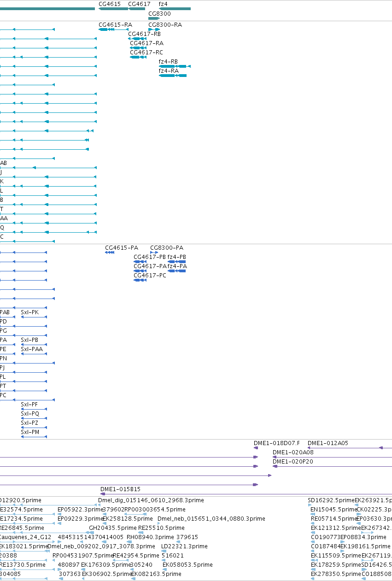
Task: Click the teal CG8300 gene bar glyph
Action: [154, 18]
